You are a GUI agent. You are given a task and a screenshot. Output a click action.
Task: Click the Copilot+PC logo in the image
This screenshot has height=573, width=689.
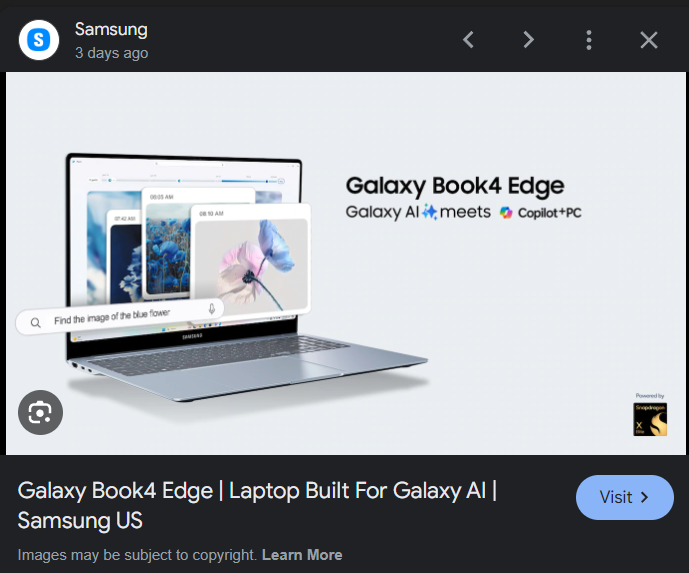coord(540,213)
